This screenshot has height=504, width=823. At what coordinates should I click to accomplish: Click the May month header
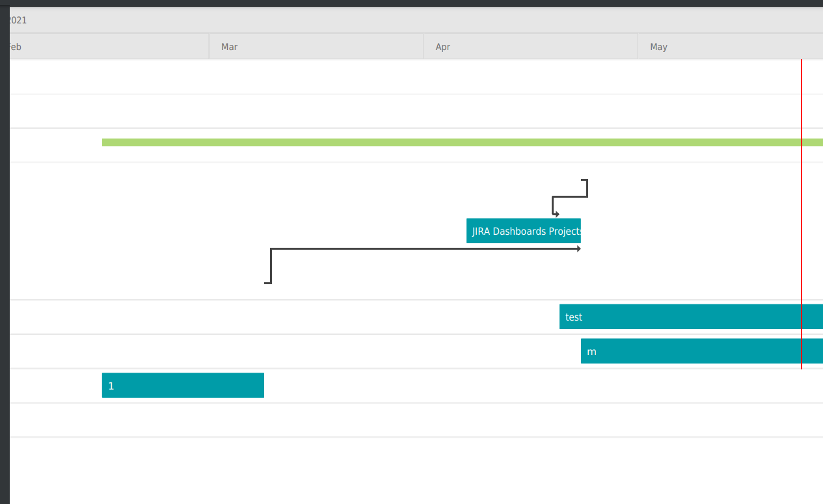729,47
